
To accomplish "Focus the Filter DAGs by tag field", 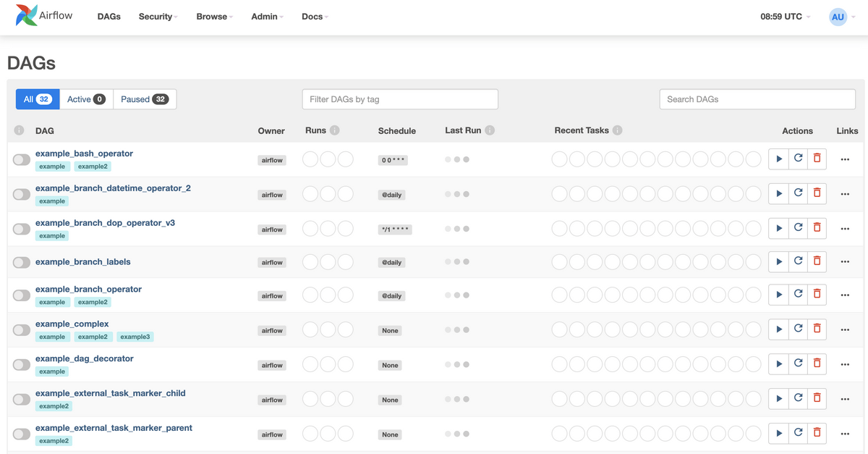I will coord(400,99).
